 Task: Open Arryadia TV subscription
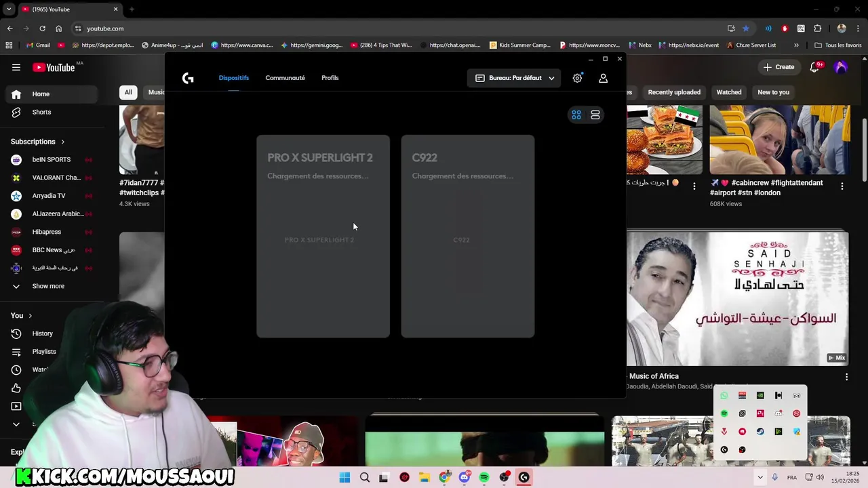[x=52, y=196]
